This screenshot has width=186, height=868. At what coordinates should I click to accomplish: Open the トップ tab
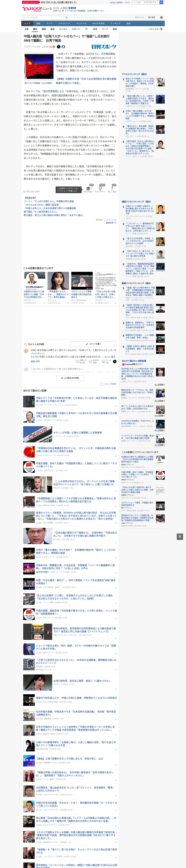(27, 23)
